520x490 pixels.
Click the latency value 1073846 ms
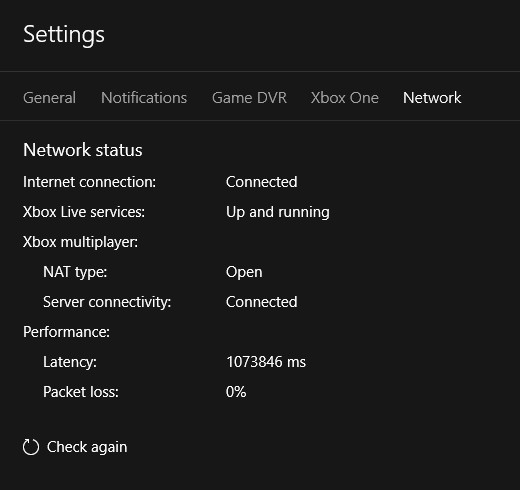tap(266, 362)
